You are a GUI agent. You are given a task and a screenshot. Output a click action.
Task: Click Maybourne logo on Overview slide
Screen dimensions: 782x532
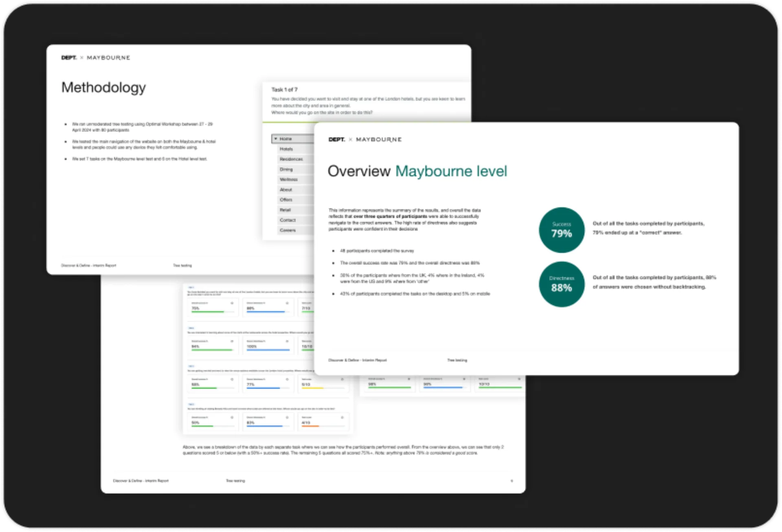[379, 140]
